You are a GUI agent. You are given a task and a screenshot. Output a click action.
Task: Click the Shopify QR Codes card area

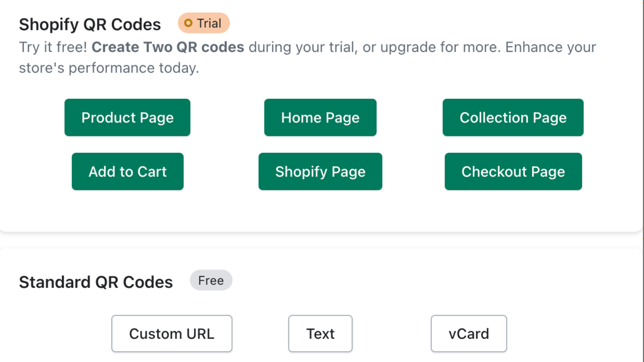tap(322, 209)
